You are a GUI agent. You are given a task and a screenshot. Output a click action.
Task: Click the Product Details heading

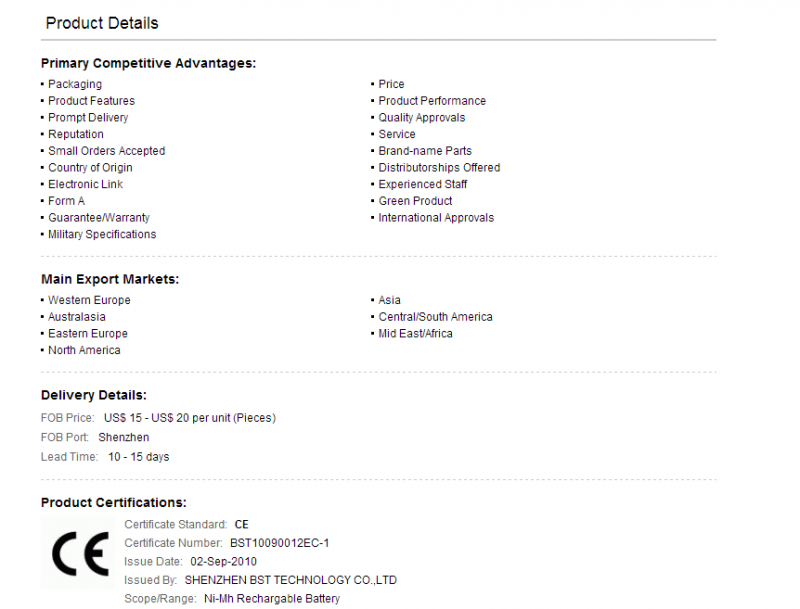[x=102, y=23]
